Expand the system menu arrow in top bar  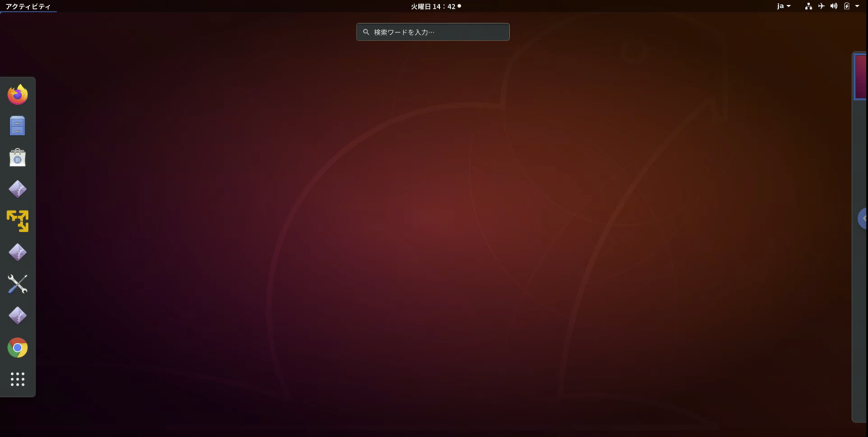[x=857, y=6]
